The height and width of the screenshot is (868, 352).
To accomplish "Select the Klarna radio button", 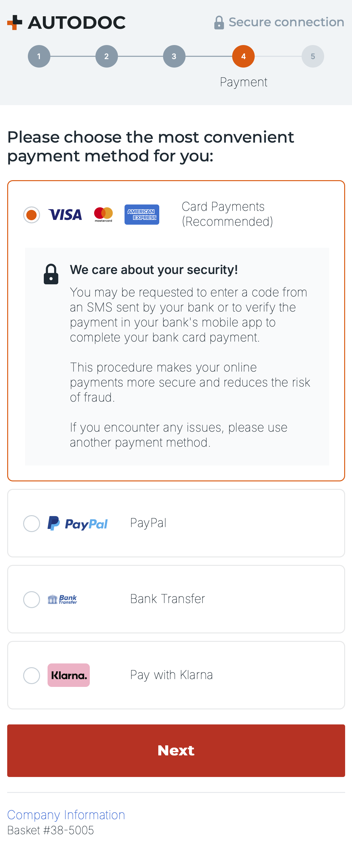I will 32,675.
